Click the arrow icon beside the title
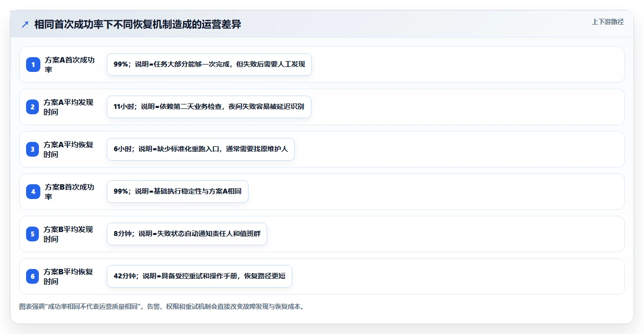Image resolution: width=644 pixels, height=334 pixels. point(25,25)
